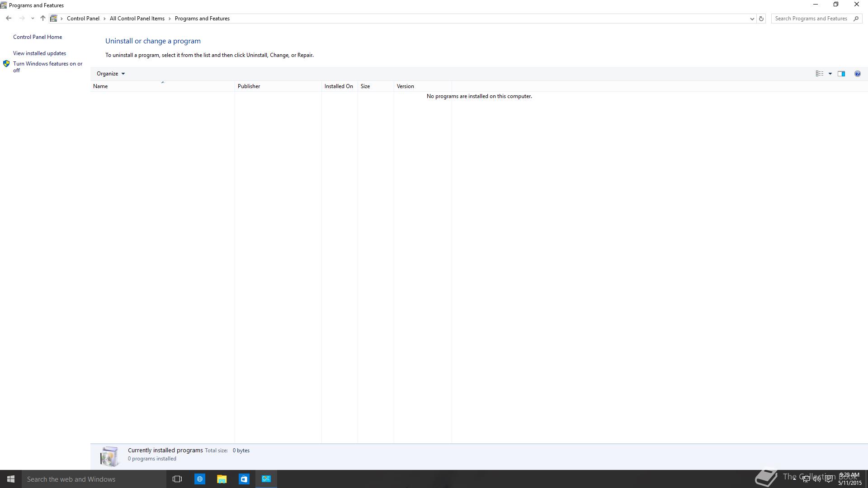The height and width of the screenshot is (488, 868).
Task: Select the Control Panel taskbar icon
Action: click(x=266, y=479)
